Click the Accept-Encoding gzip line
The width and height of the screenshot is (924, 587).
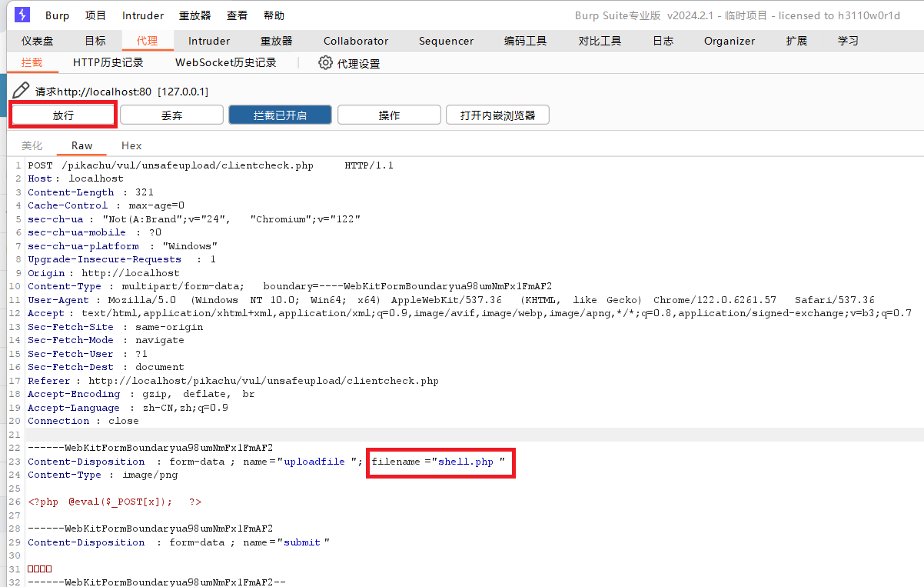[141, 394]
